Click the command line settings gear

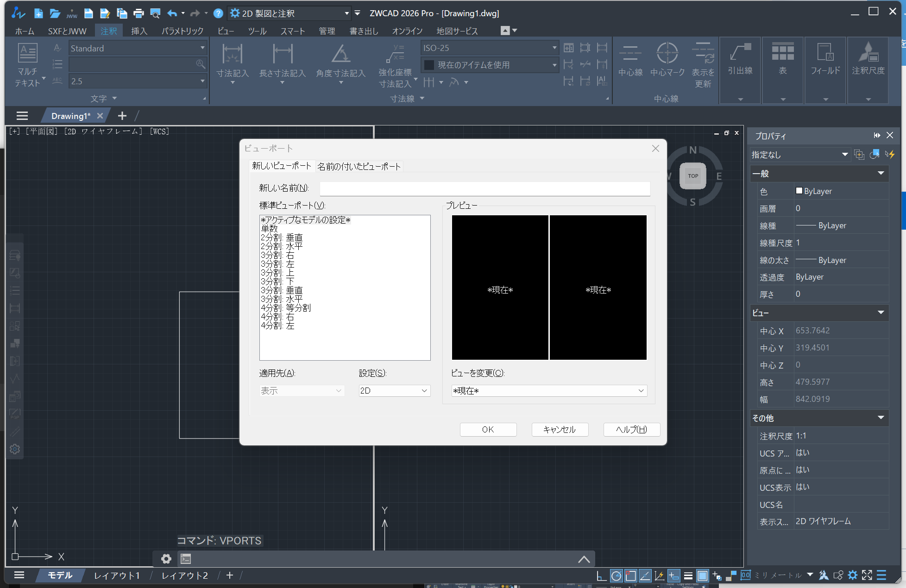pyautogui.click(x=166, y=559)
